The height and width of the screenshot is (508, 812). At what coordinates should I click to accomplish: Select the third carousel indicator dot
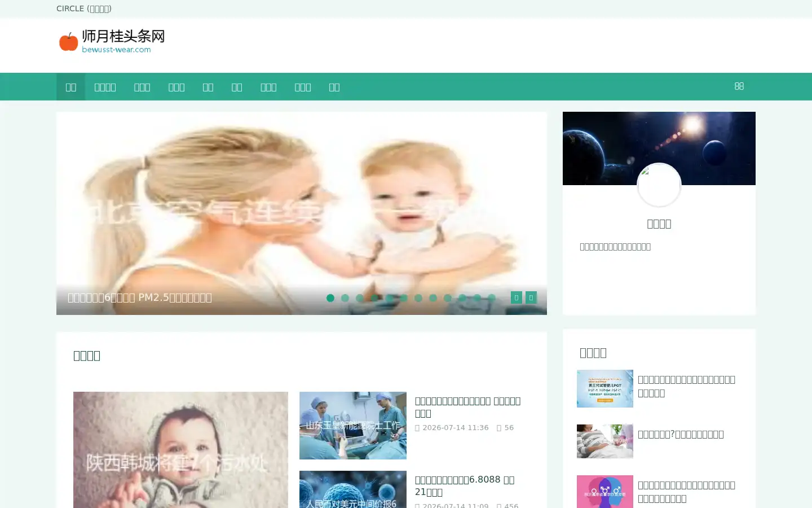pyautogui.click(x=360, y=298)
